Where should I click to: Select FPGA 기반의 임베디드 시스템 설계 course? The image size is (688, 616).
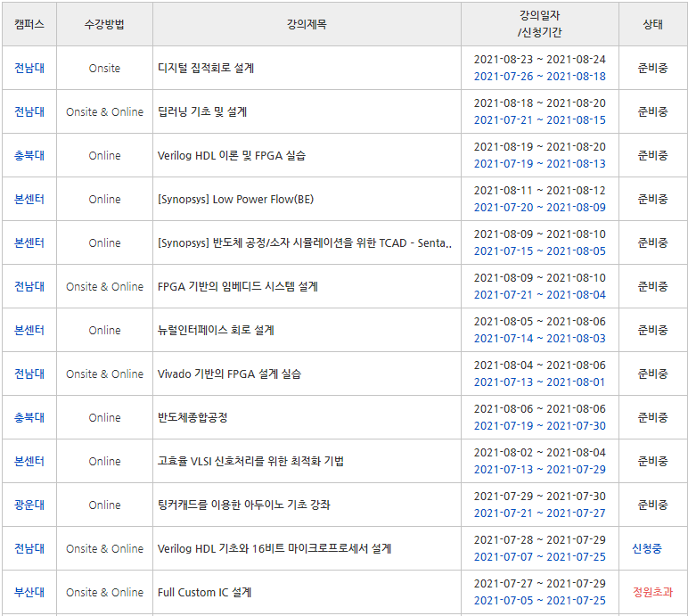click(237, 286)
